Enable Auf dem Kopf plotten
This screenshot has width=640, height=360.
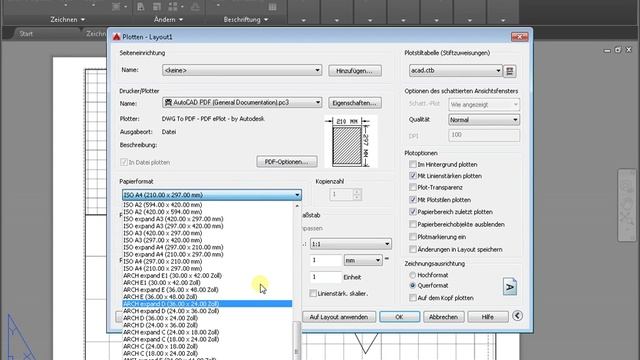413,298
